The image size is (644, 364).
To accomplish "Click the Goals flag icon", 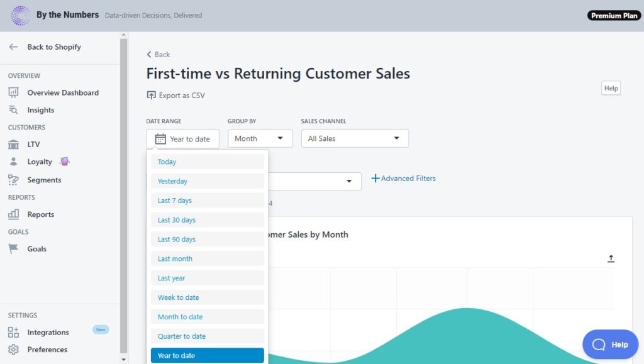I will (x=13, y=249).
